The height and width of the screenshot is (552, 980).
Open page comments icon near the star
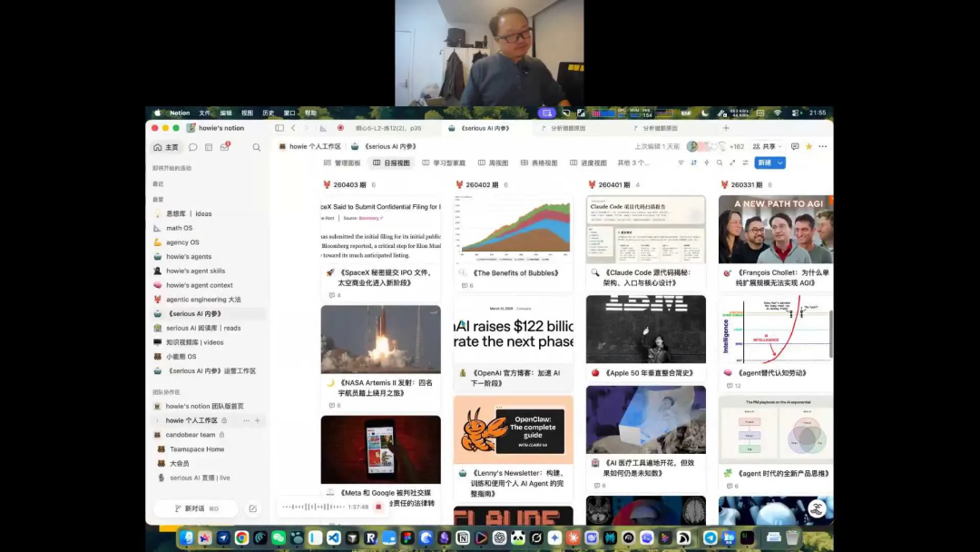[794, 146]
